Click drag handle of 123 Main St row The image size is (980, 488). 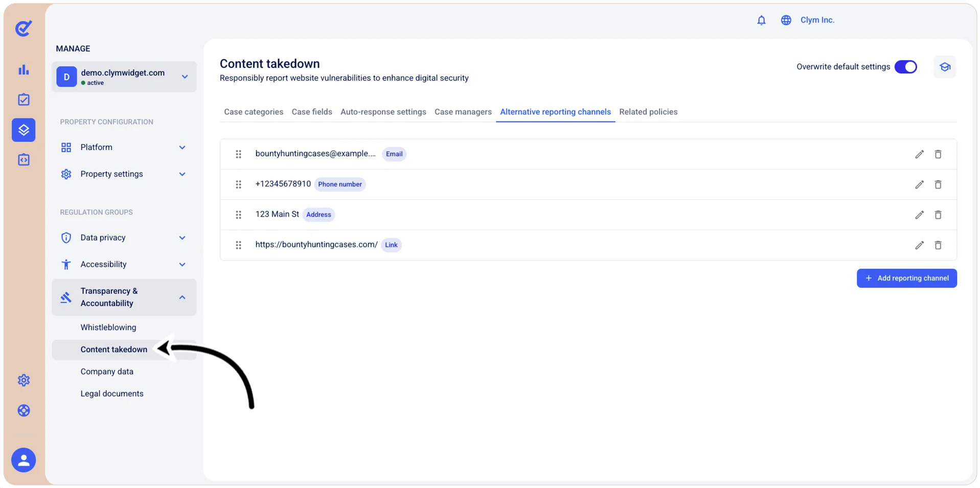coord(238,215)
